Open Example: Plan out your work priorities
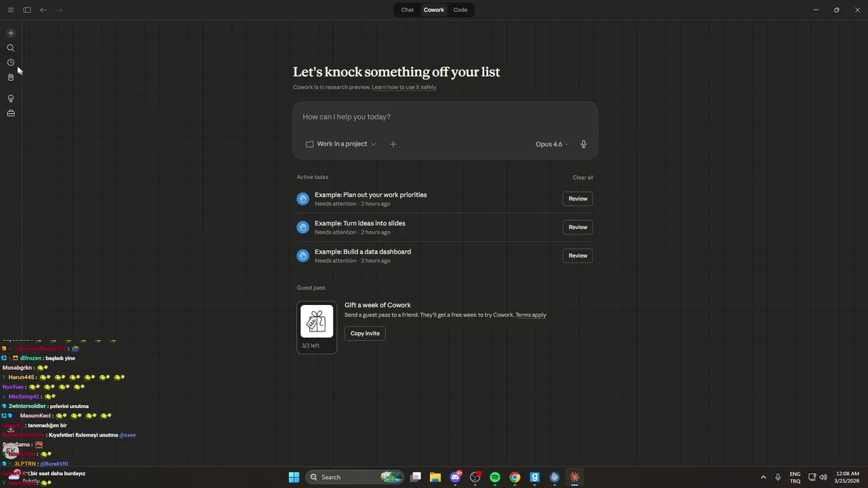 pyautogui.click(x=371, y=195)
